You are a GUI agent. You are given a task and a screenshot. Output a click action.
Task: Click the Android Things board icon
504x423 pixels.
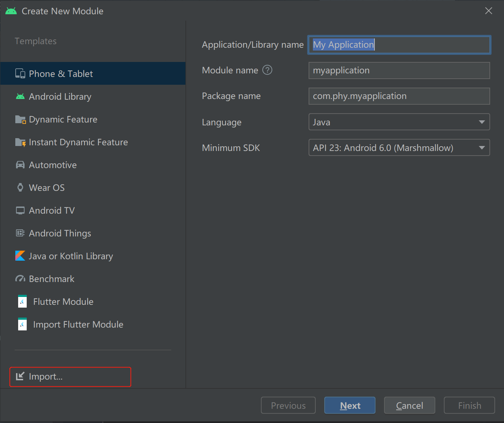coord(20,233)
